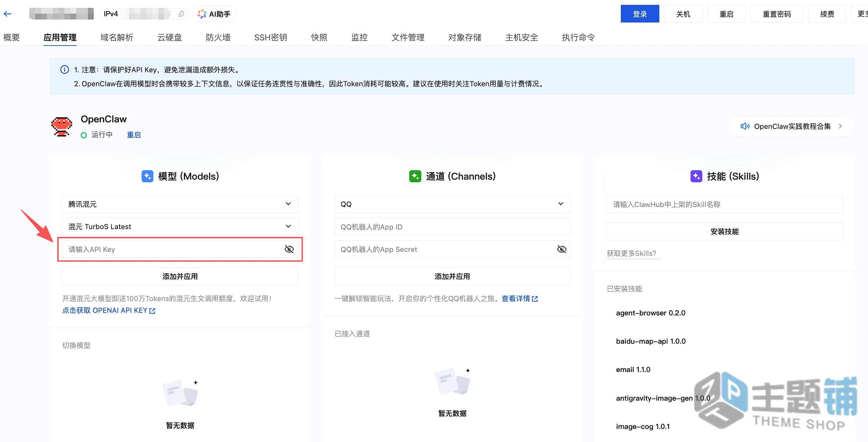This screenshot has width=868, height=442.
Task: Copy the IPv4 address with copy icon
Action: coord(181,14)
